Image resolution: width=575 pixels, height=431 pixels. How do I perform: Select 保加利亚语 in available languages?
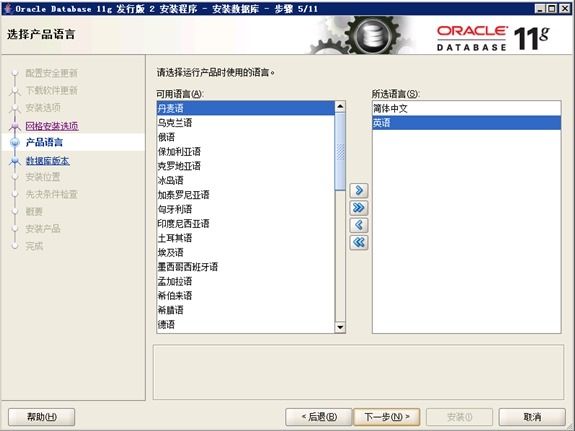246,151
